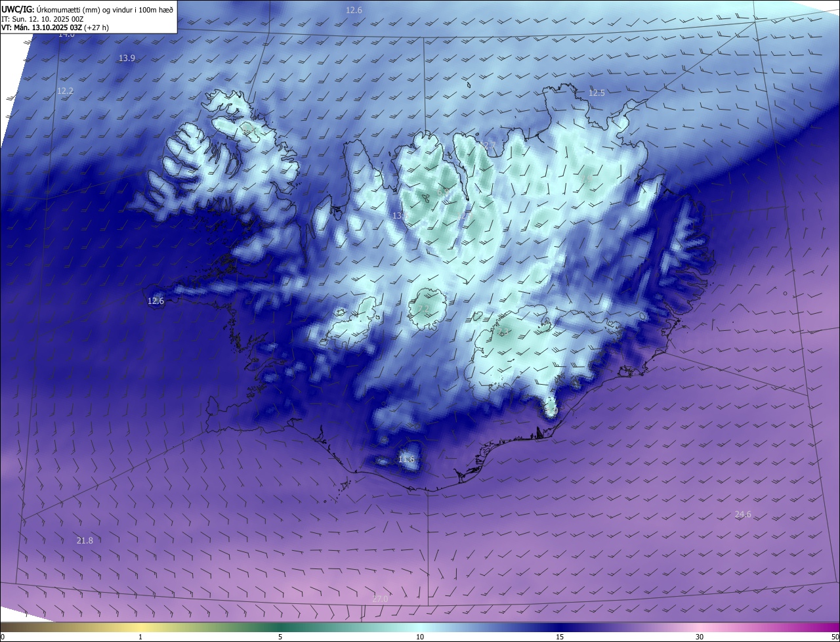Click the 0 tick label on the color scale
Screen dimensions: 840x642
[3, 637]
